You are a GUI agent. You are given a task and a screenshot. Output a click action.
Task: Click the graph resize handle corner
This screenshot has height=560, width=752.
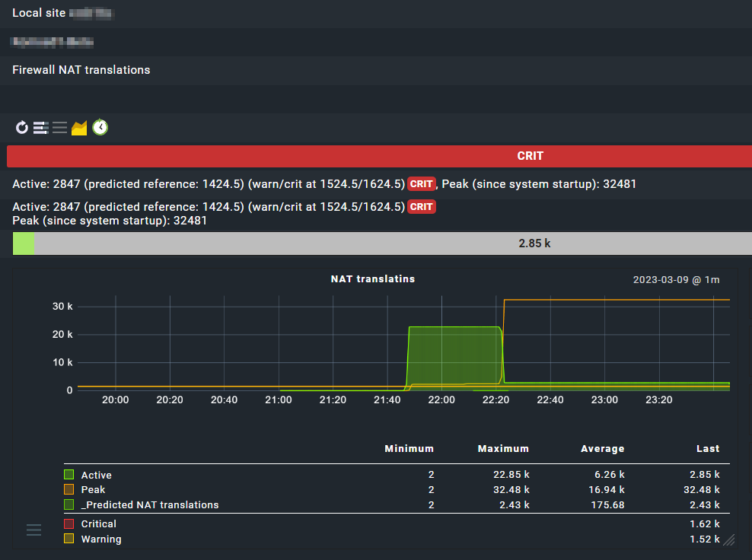(728, 540)
